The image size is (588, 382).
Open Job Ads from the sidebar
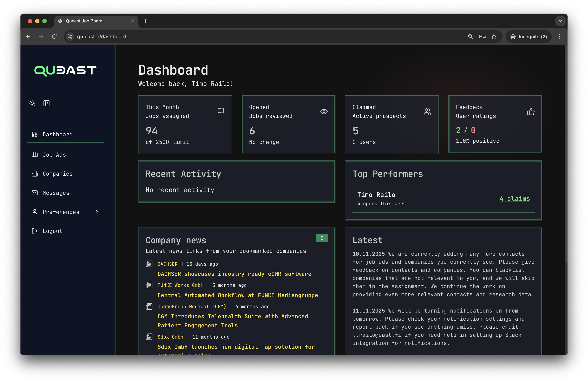tap(54, 155)
